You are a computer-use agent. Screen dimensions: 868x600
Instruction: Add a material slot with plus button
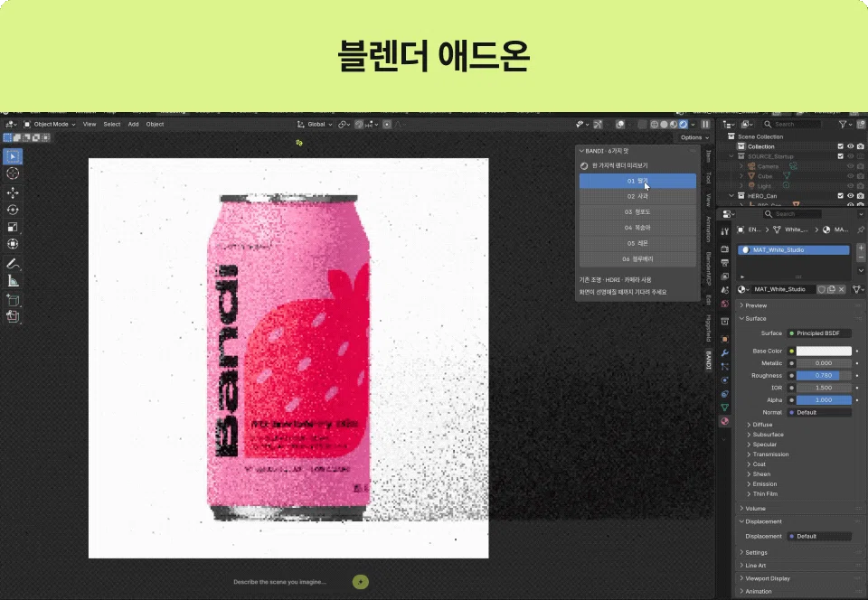tap(861, 248)
